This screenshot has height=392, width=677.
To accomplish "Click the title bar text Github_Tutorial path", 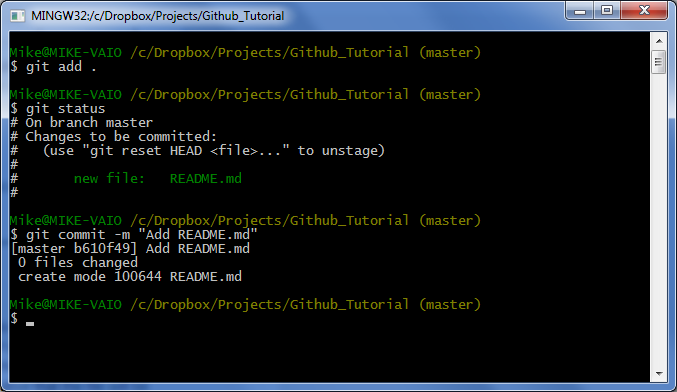I will click(157, 16).
